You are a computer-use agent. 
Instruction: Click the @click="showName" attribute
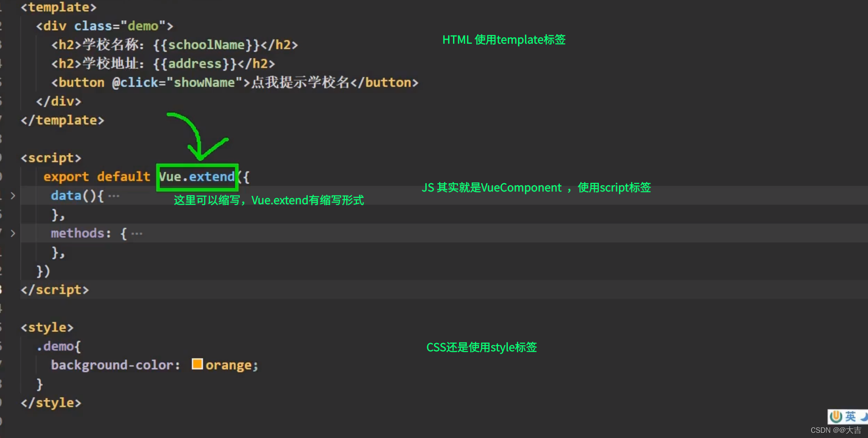177,82
